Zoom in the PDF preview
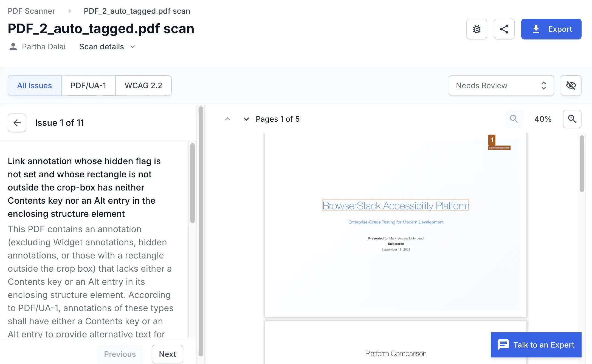 [x=572, y=119]
